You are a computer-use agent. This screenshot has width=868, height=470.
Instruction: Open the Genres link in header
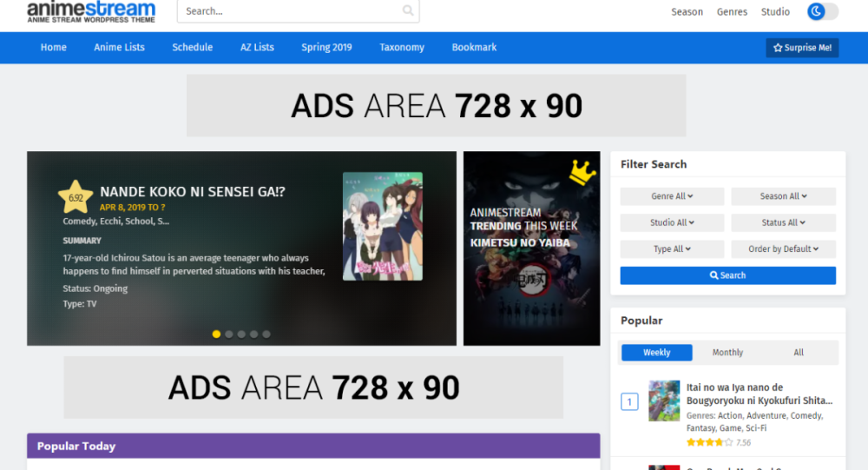(732, 11)
